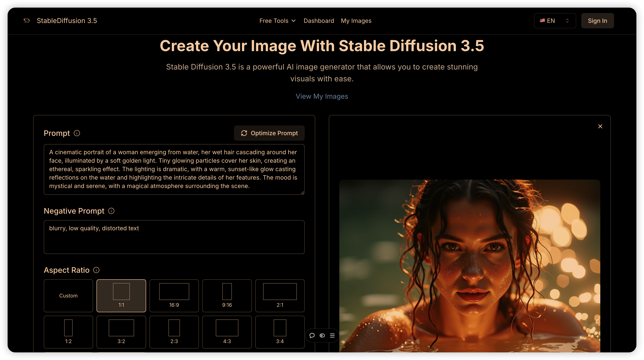Click the StableDiffusion 3.5 logo icon

click(x=27, y=20)
